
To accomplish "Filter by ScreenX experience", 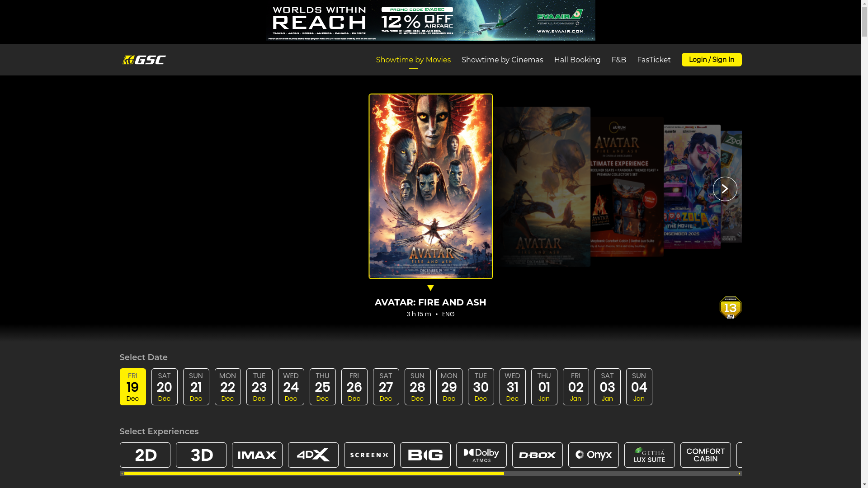I will (369, 455).
